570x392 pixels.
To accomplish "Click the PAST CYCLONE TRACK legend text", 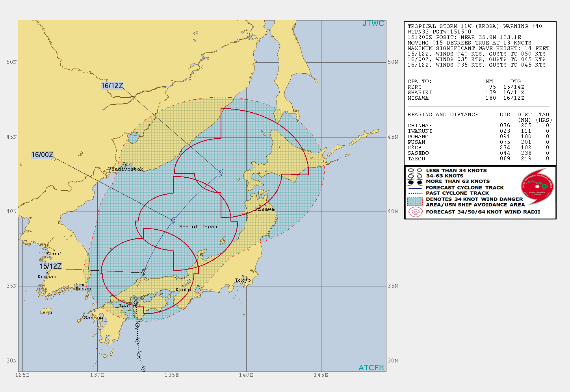I will click(457, 193).
